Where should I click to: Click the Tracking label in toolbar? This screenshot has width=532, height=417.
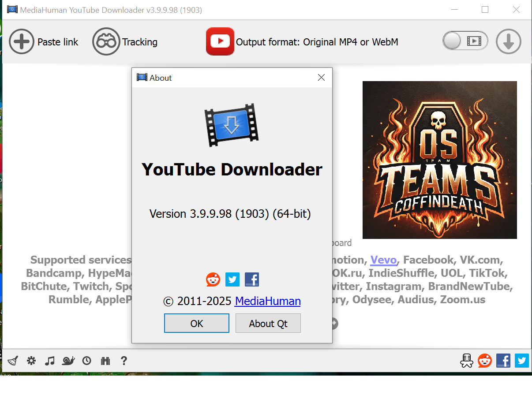tap(140, 42)
